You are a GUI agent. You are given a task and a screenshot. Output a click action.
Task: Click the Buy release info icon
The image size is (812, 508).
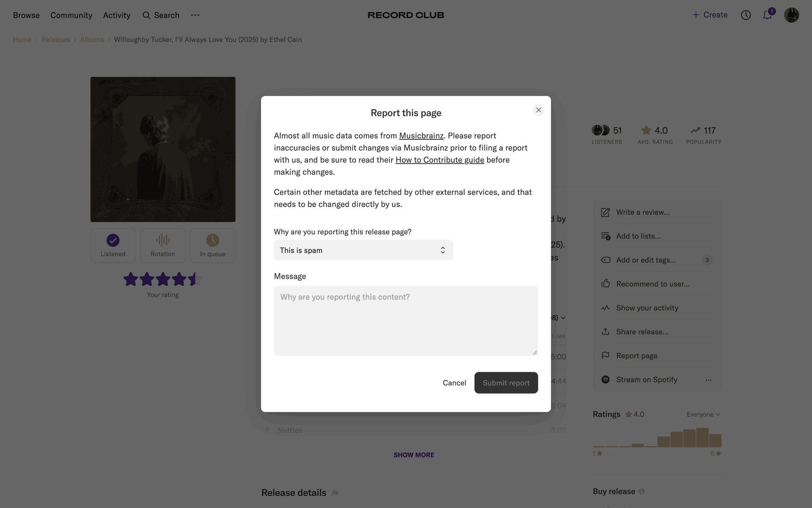[642, 491]
